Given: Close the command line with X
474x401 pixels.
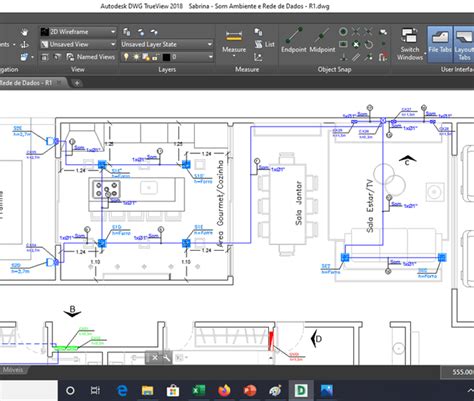Looking at the screenshot, I should coord(155,358).
